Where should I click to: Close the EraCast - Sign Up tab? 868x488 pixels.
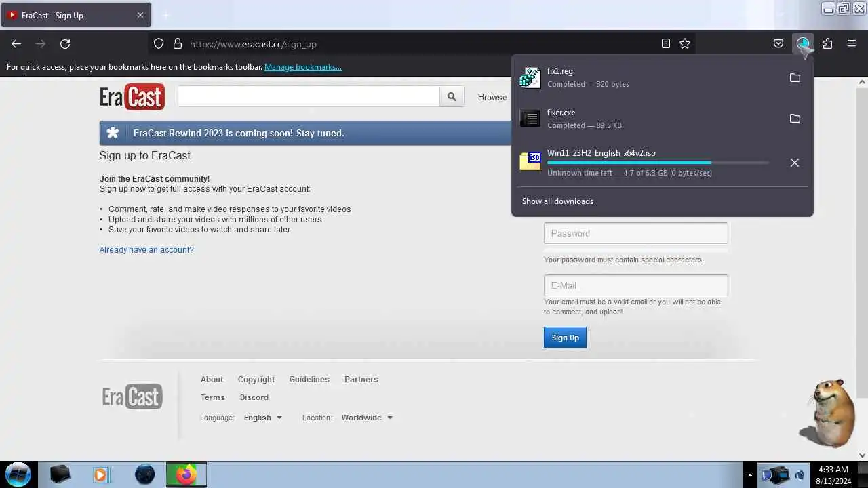pos(140,15)
